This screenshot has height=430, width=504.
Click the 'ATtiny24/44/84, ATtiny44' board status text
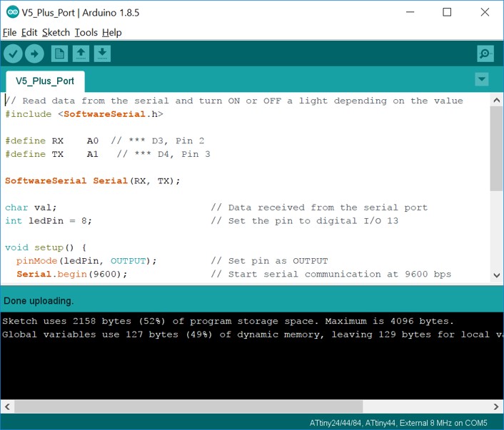(x=398, y=423)
